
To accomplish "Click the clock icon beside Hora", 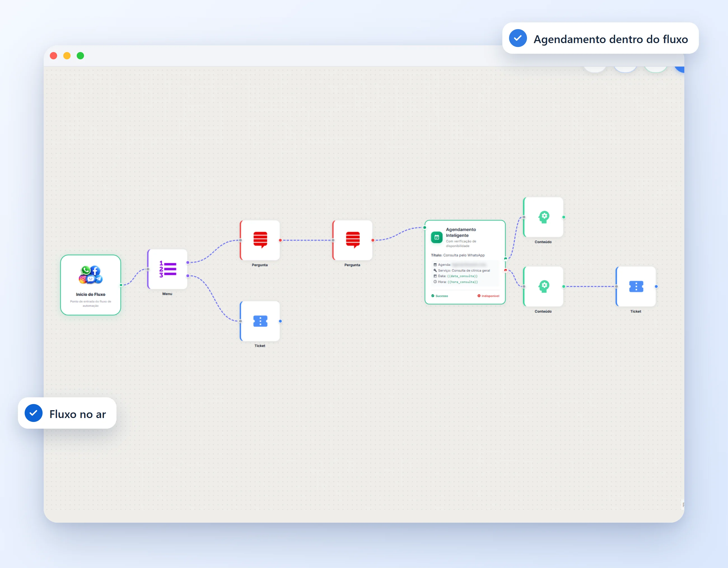I will [435, 282].
